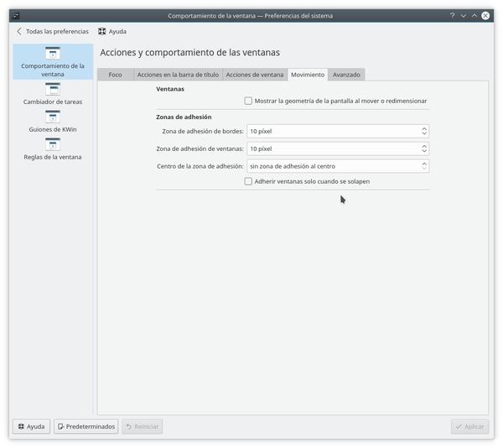Select Comportamiento de la ventana sidebar icon
The width and height of the screenshot is (503, 448).
tap(53, 54)
